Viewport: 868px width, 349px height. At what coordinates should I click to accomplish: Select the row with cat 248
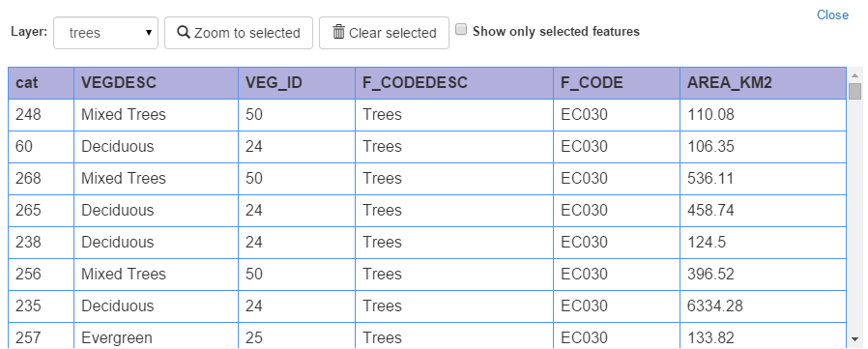coord(427,115)
